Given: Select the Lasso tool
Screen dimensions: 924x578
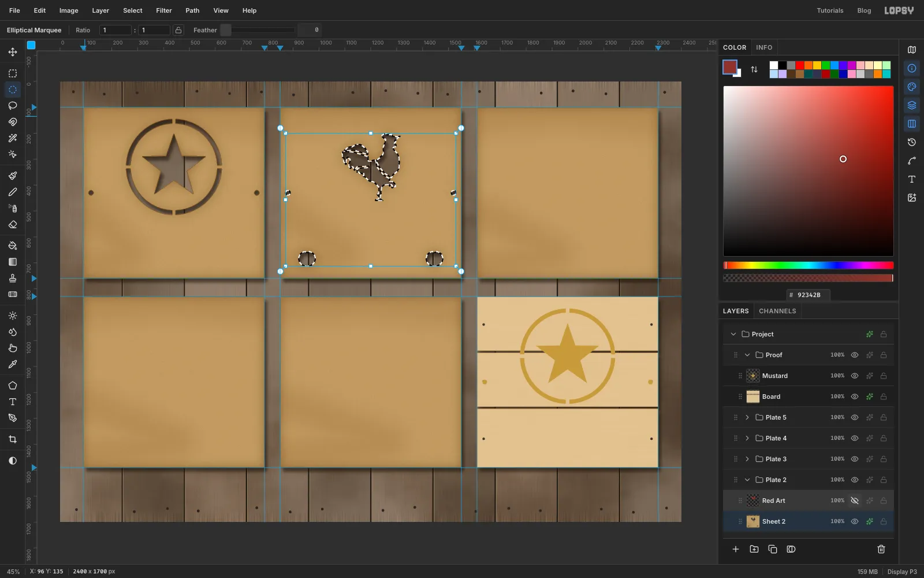Looking at the screenshot, I should [x=13, y=106].
